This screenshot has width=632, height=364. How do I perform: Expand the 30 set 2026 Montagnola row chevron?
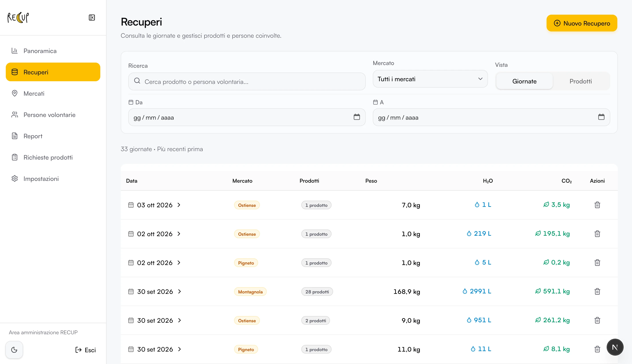[180, 291]
